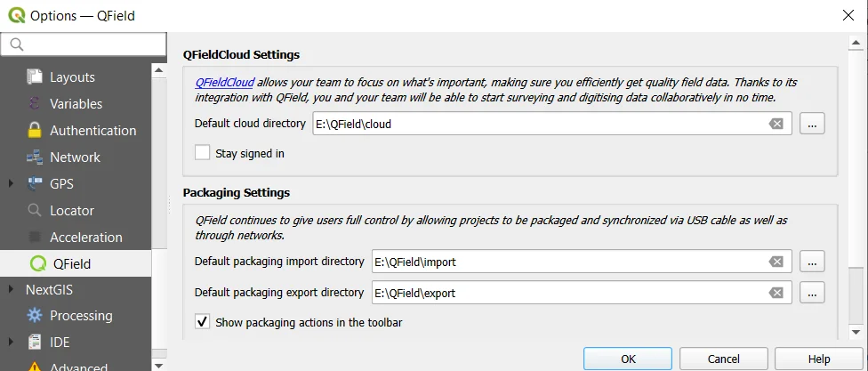Browse for the default cloud directory

point(812,124)
